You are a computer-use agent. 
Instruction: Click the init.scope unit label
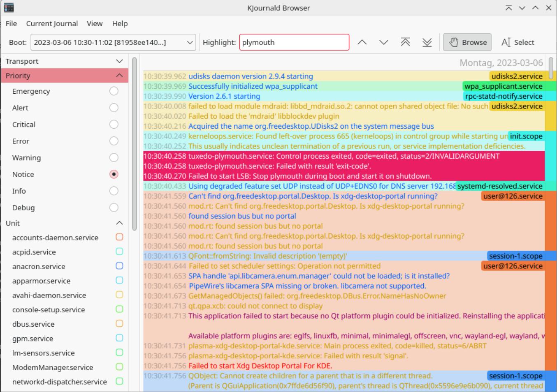pos(526,136)
